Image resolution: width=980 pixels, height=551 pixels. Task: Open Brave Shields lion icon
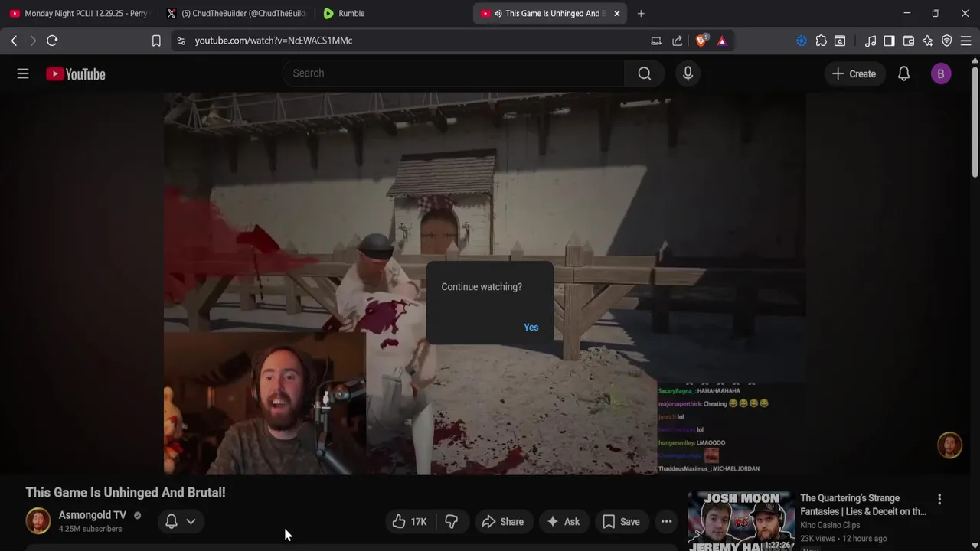(701, 41)
